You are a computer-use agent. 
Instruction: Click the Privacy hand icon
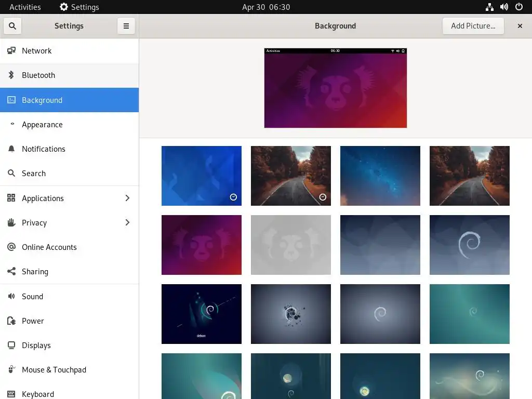click(11, 222)
